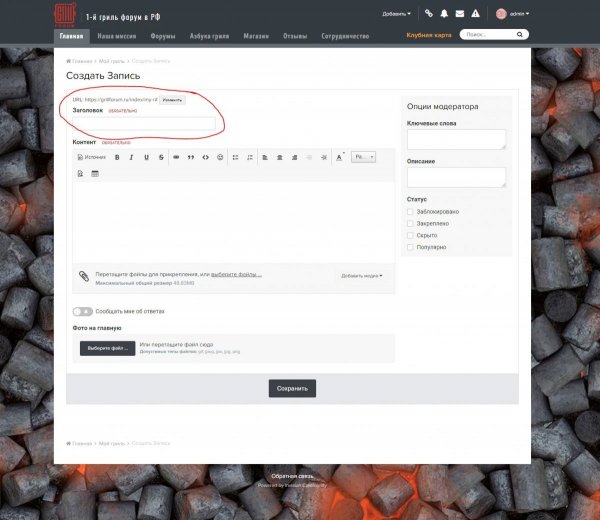The height and width of the screenshot is (520, 600).
Task: Expand the "Добавить" dropdown in header
Action: [x=396, y=14]
